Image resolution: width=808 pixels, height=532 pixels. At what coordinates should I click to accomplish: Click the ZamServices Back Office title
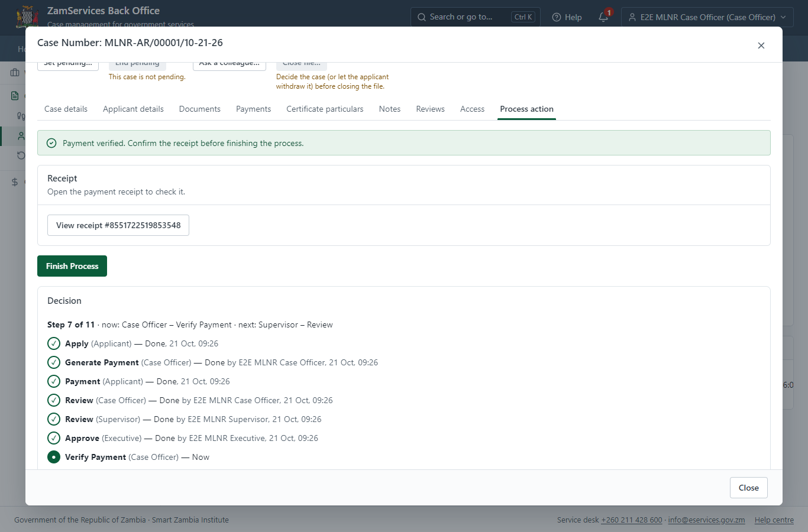click(x=104, y=11)
